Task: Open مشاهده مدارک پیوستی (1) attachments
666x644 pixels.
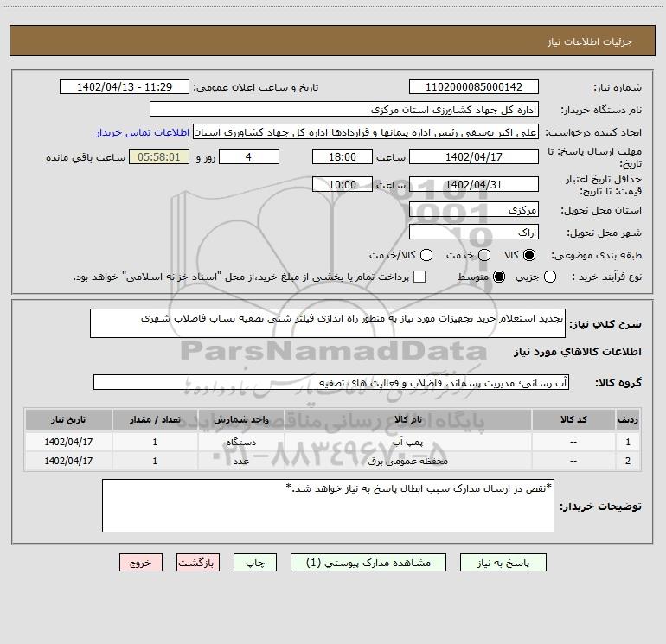Action: coord(368,563)
